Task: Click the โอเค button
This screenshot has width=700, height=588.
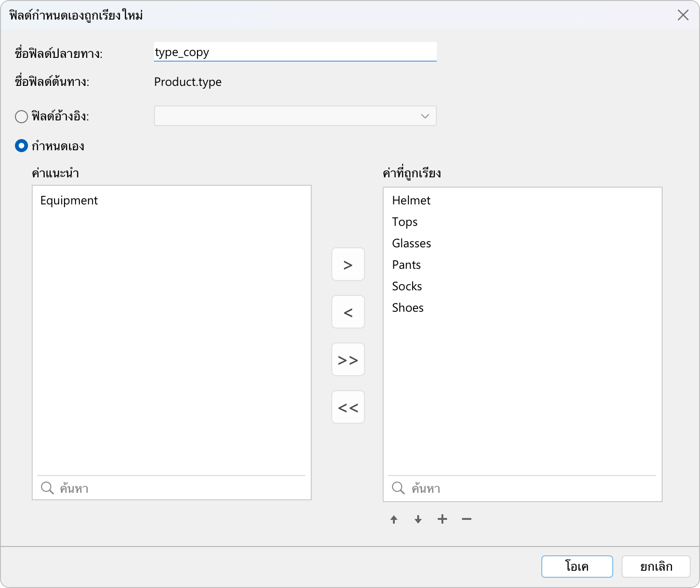Action: pos(577,567)
